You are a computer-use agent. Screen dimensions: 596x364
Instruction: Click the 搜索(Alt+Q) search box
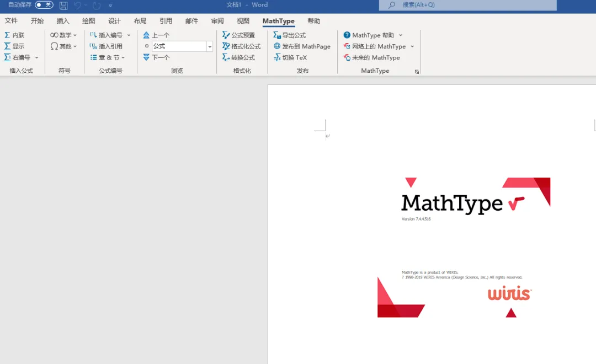(467, 5)
